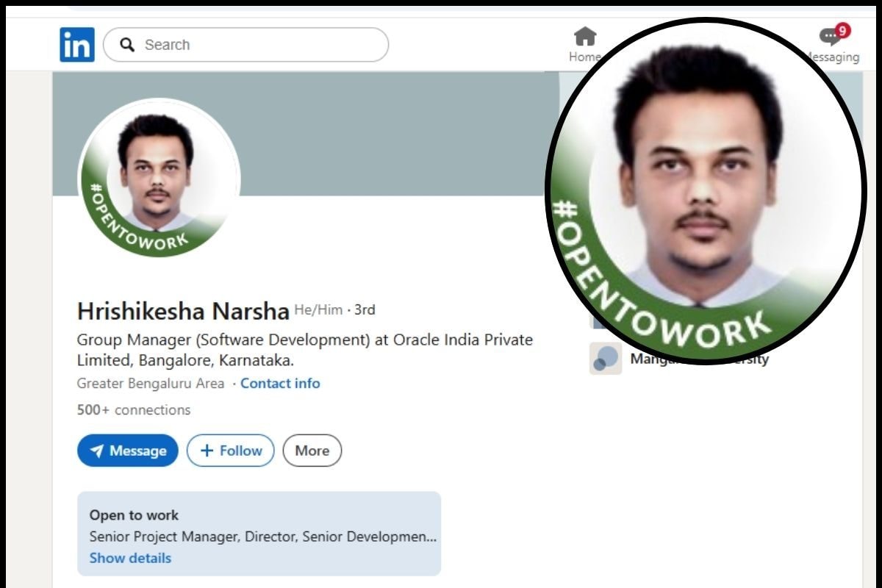Viewport: 882px width, 588px height.
Task: Open the More actions dropdown
Action: click(312, 451)
